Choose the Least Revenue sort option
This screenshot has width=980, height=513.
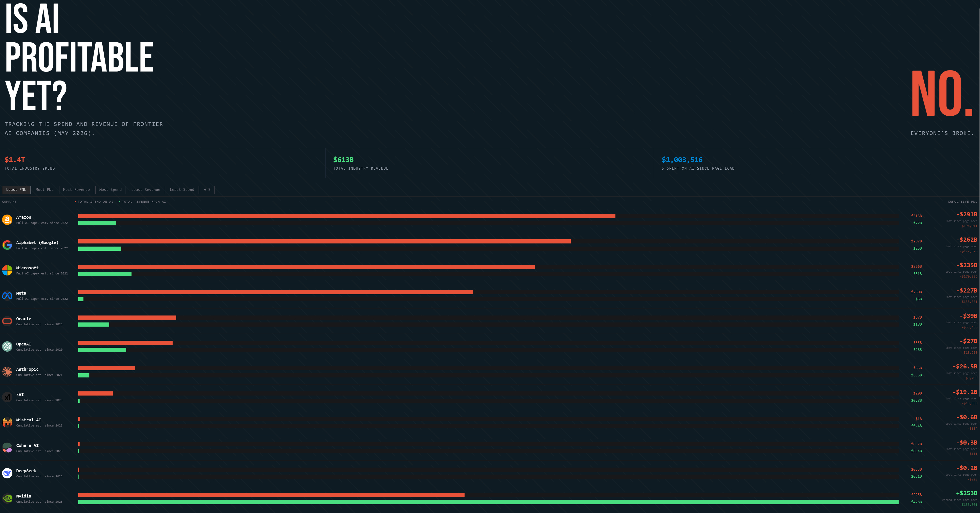(146, 190)
